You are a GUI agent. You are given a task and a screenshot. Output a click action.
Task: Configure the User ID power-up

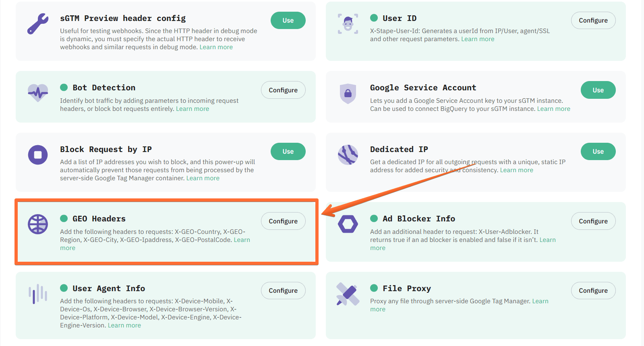tap(593, 21)
